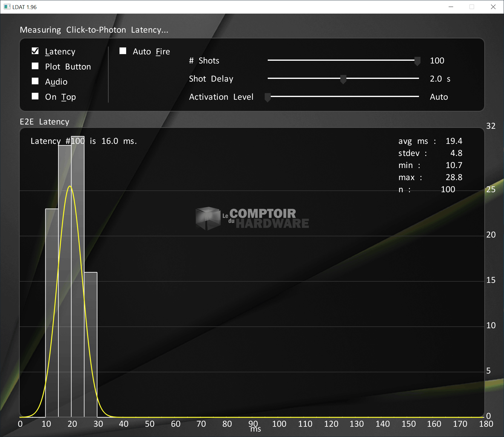Viewport: 504px width, 437px height.
Task: Click the Activation Level slider handle
Action: 268,97
